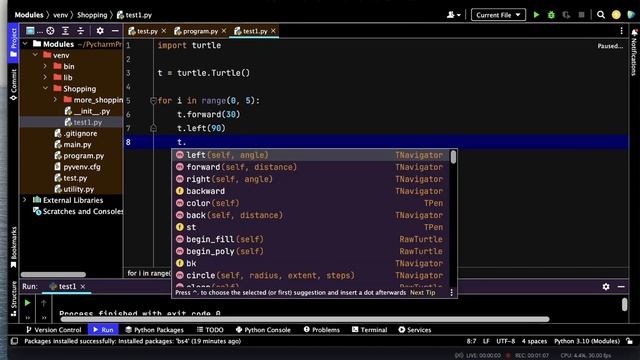Choose circle(self, radius, extent, steps) suggestion

click(310, 276)
